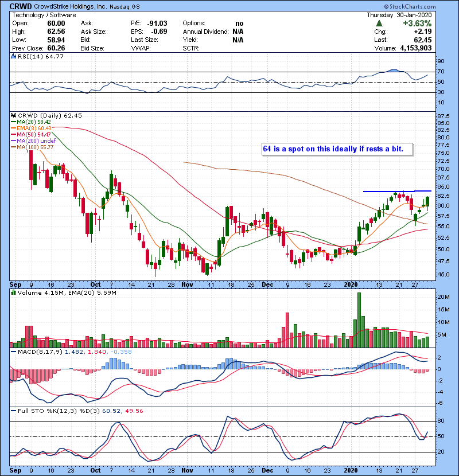Viewport: 459px width, 476px height.
Task: Click the tallest green volume bar in January
Action: [x=359, y=320]
